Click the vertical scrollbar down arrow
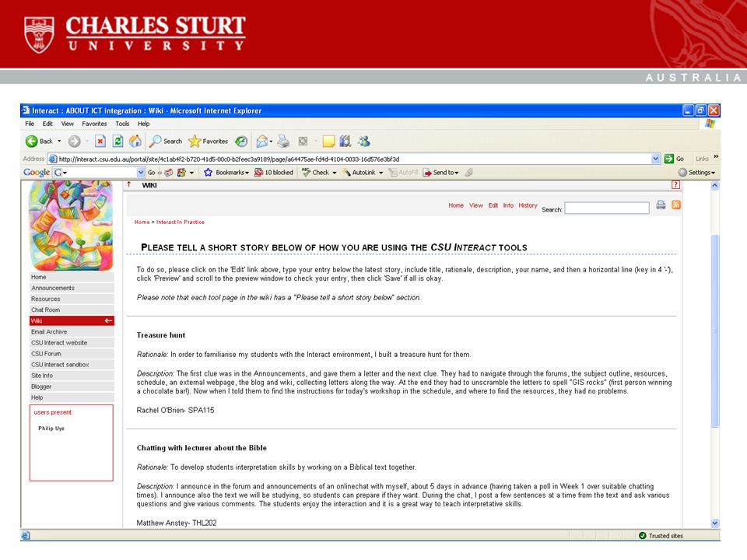This screenshot has height=560, width=747. point(714,523)
